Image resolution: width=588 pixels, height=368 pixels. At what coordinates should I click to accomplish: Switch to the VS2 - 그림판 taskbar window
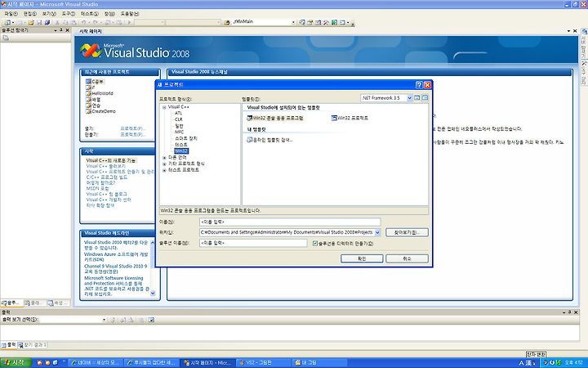point(265,363)
